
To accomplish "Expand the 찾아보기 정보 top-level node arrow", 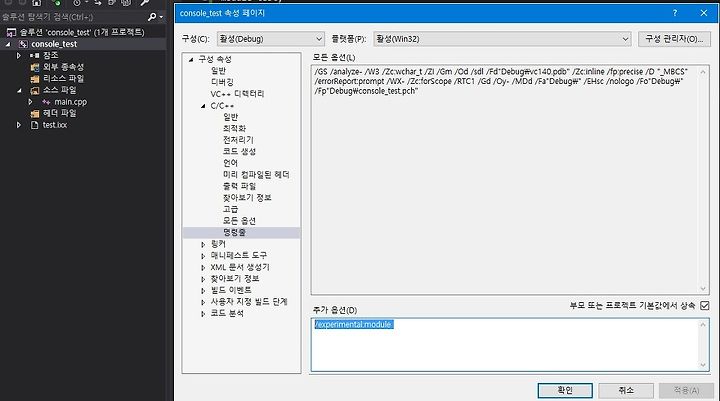I will coord(203,279).
